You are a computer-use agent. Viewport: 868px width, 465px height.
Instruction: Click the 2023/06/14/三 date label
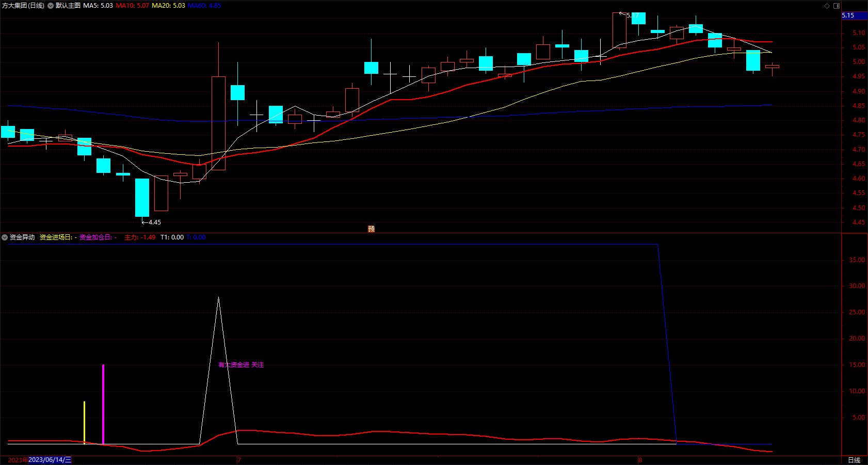click(50, 460)
